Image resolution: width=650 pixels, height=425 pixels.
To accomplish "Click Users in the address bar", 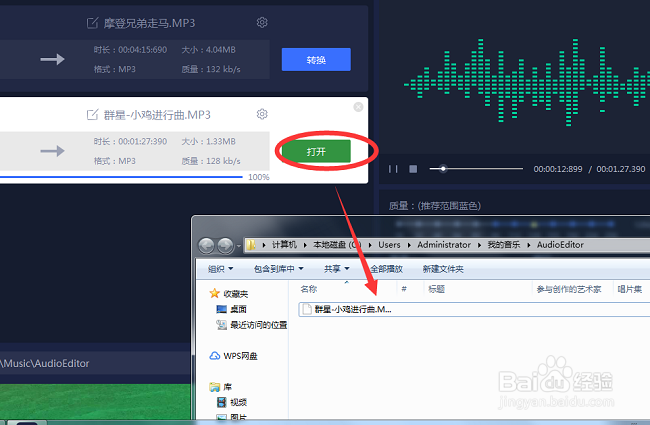I will coord(389,245).
